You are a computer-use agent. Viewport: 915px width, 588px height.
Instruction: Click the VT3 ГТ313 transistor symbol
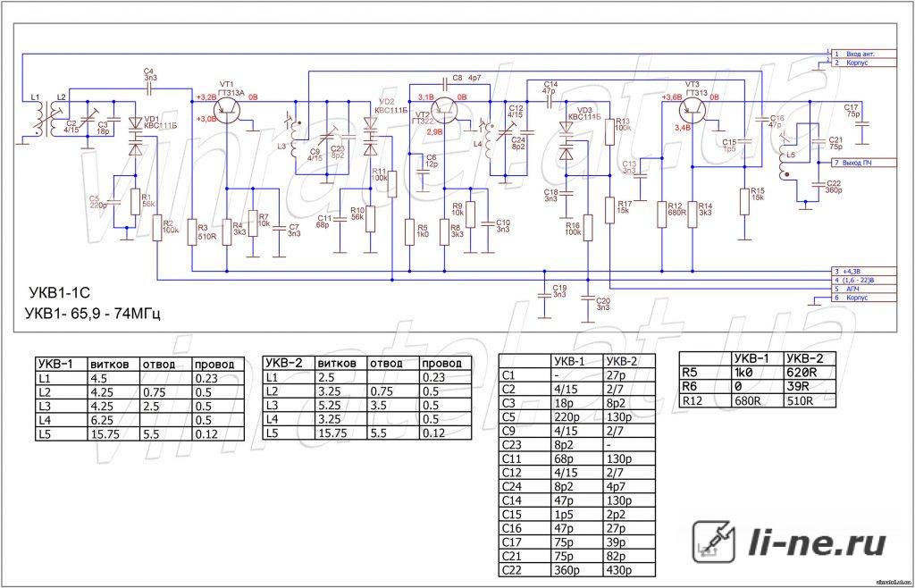(x=694, y=108)
